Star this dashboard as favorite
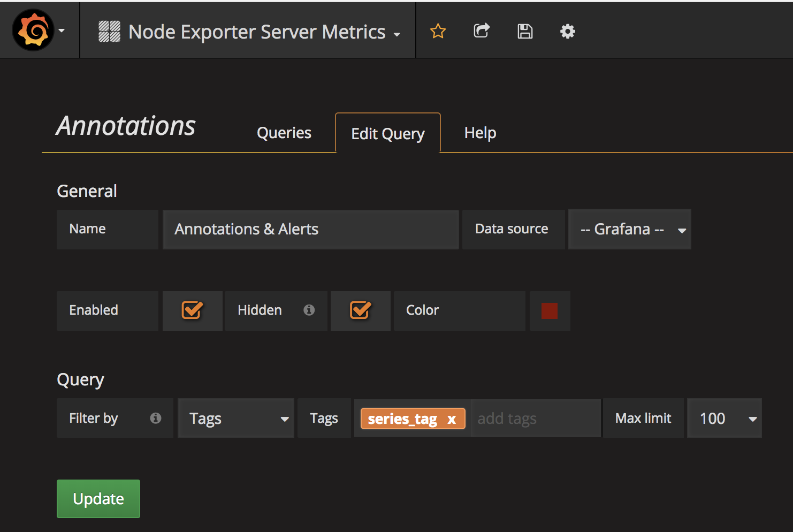 [x=438, y=31]
